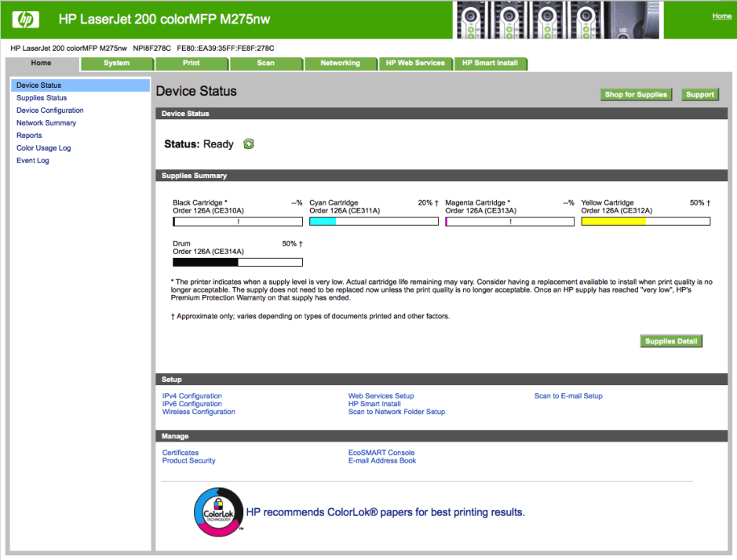Open the Event Log page
Viewport: 737px width, 560px height.
(32, 160)
